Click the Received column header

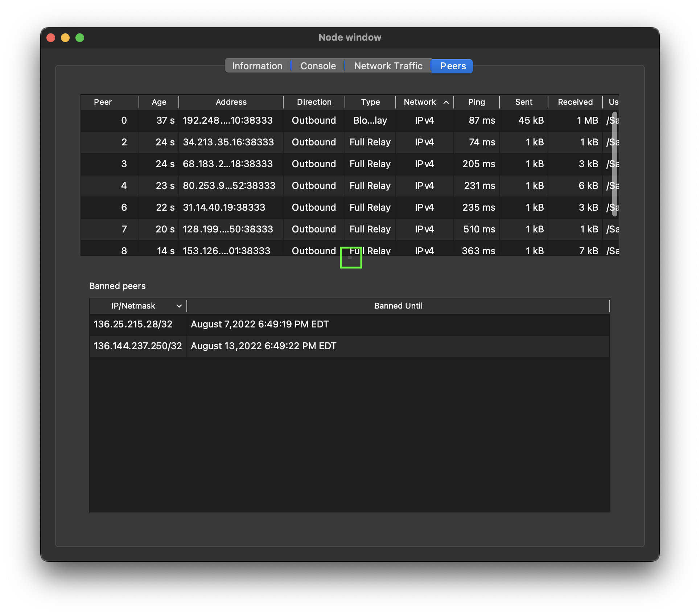(575, 102)
